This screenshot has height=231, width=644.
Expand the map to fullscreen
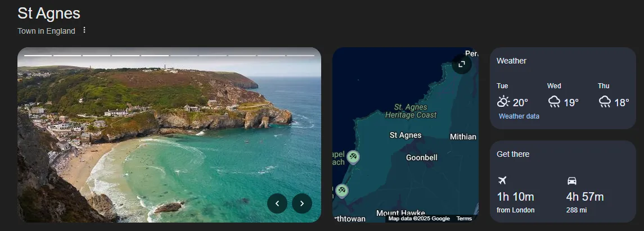[x=461, y=64]
